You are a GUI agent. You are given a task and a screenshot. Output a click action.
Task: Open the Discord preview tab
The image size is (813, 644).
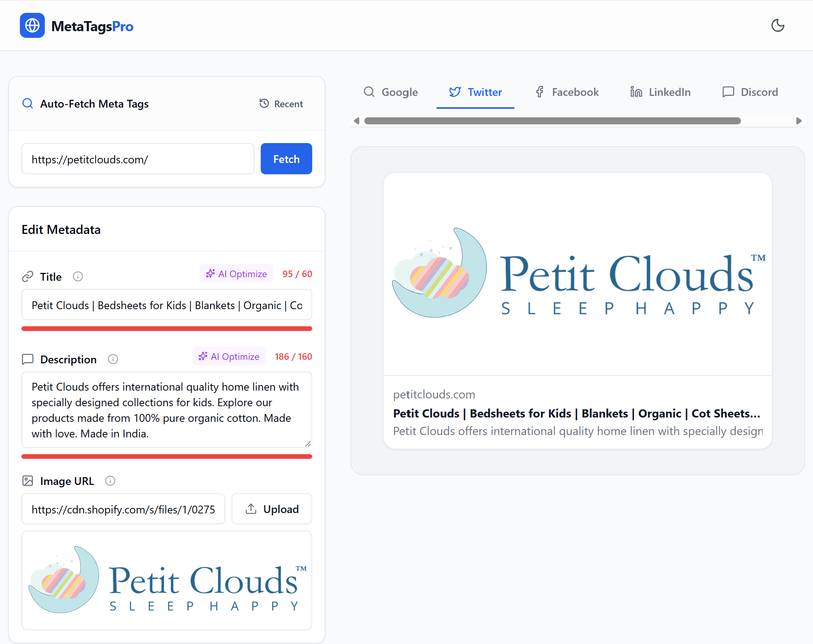pos(750,92)
